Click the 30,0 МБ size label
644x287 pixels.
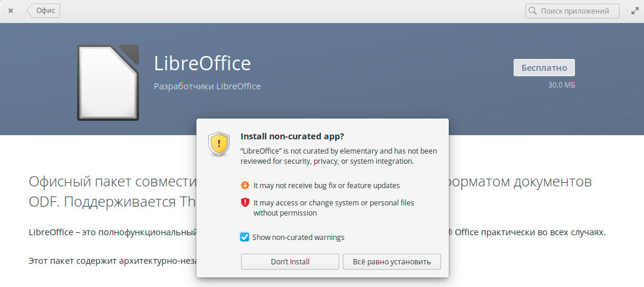click(561, 85)
